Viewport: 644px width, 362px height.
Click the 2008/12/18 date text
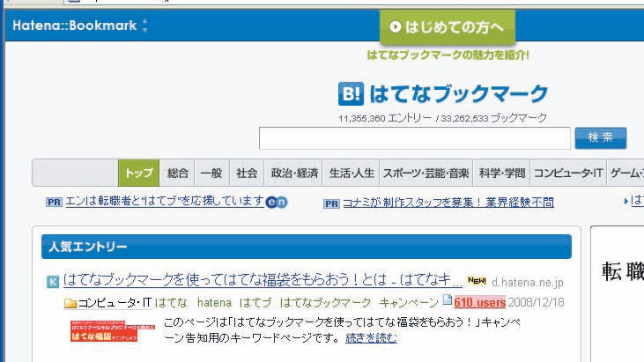(536, 302)
